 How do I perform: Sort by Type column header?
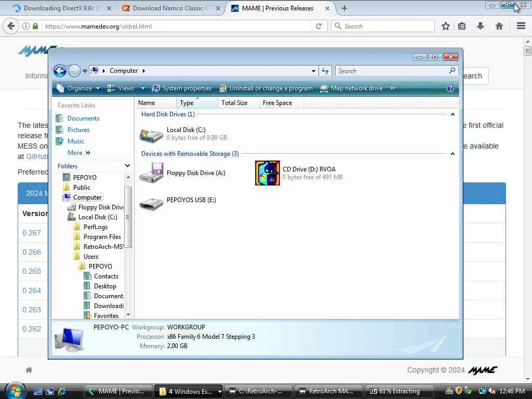197,103
